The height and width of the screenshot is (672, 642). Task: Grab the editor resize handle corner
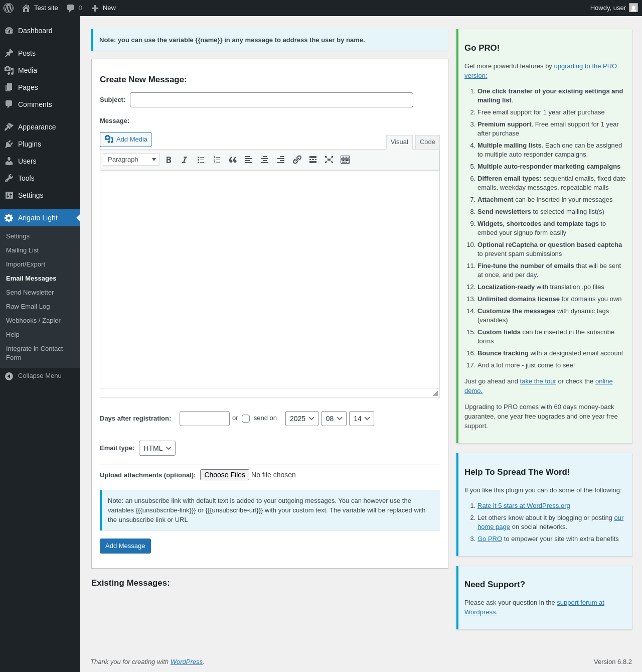pyautogui.click(x=435, y=394)
